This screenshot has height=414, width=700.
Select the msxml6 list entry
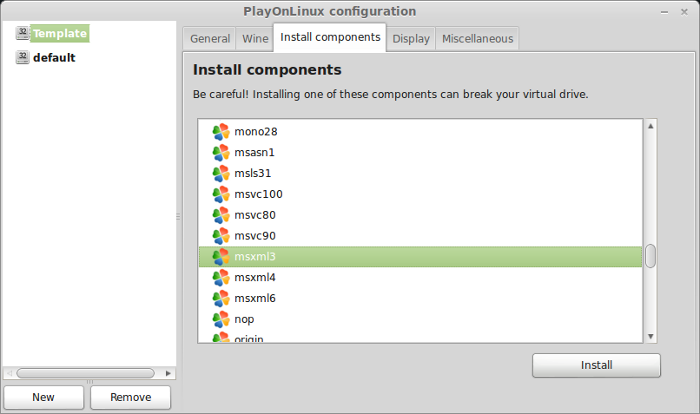(x=421, y=298)
